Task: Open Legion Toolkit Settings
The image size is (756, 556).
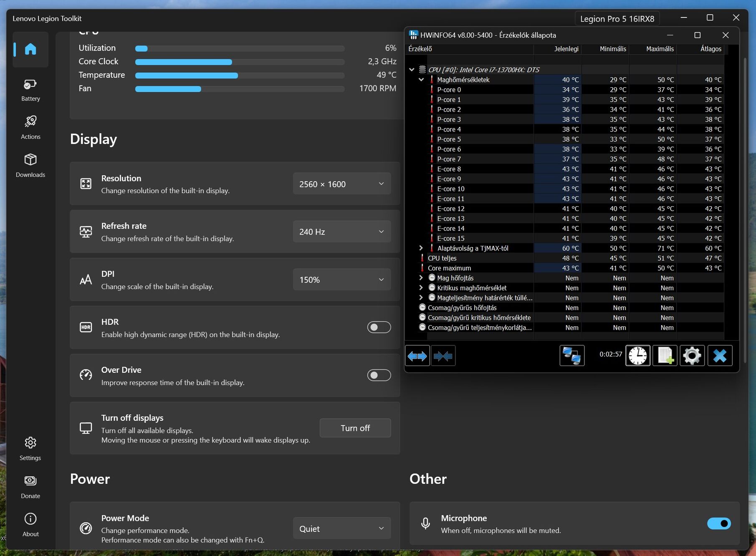Action: pos(30,449)
